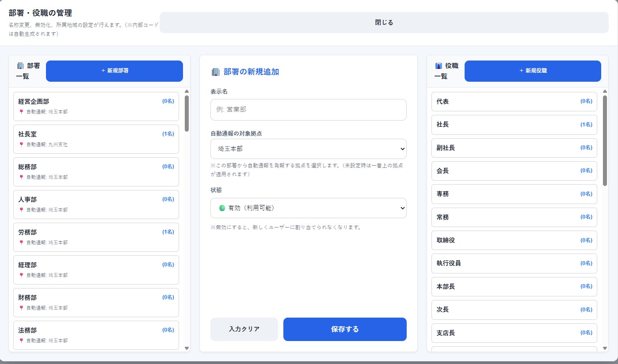Click the role list scrollbar thumb
Screen dimensions: 618x364
tap(605, 140)
